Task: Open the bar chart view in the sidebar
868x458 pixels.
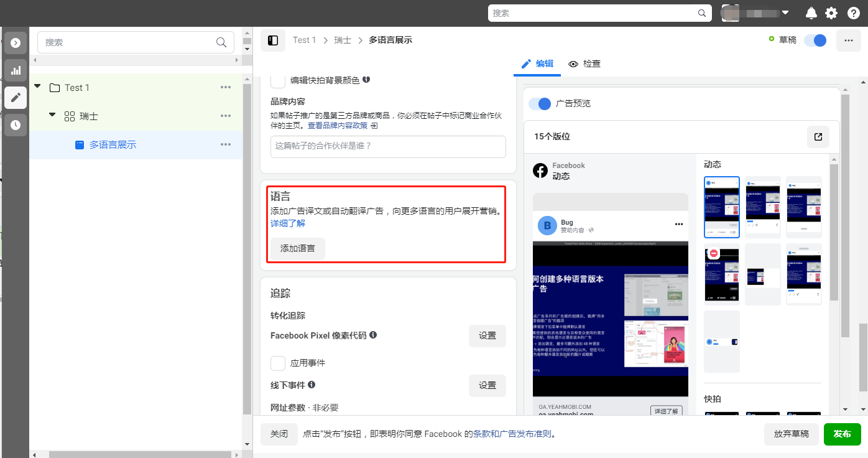Action: pos(16,70)
